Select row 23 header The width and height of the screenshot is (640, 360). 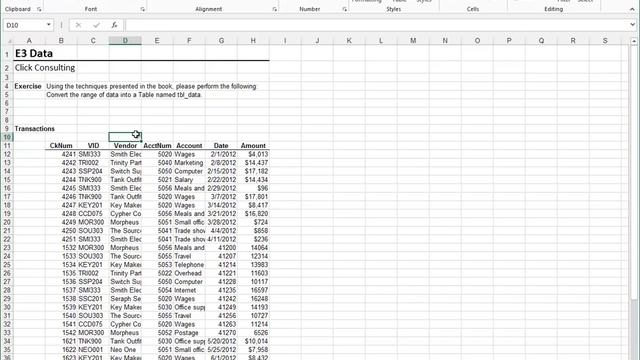7,247
